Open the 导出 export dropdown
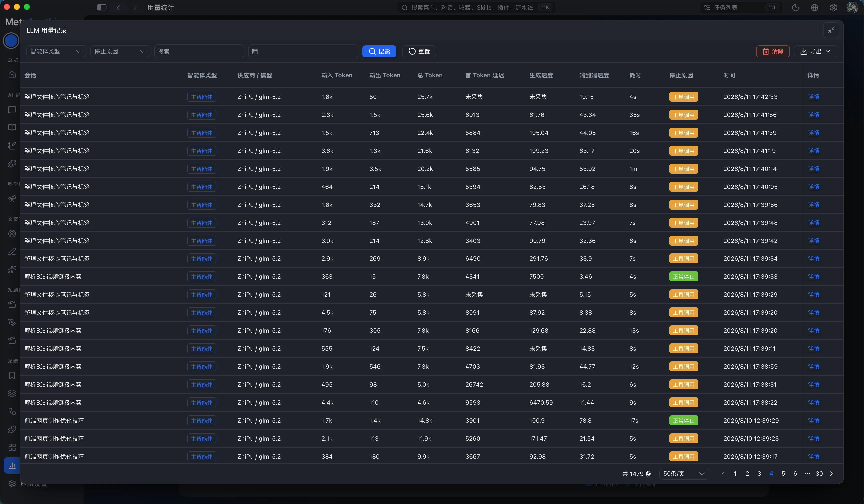This screenshot has height=504, width=864. tap(815, 51)
